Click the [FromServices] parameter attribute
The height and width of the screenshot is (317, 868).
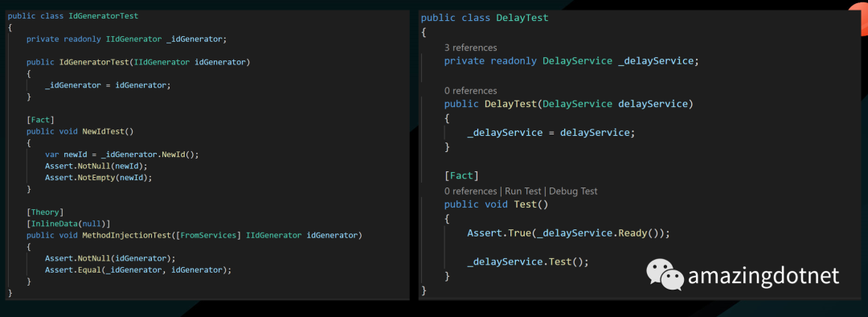[208, 236]
